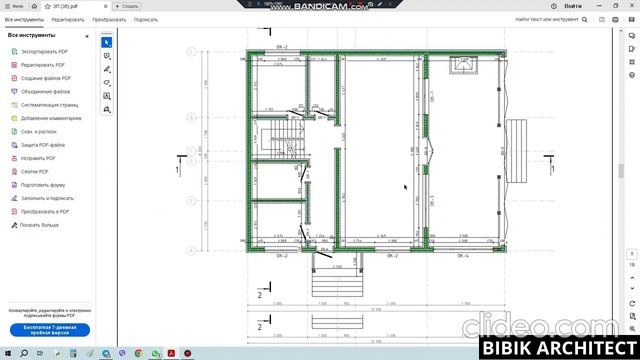
Task: Go to home screen icon
Action: 34,6
